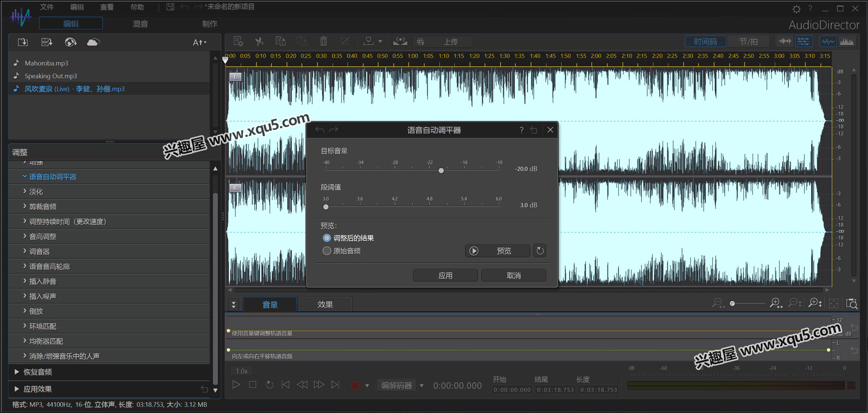The height and width of the screenshot is (413, 868).
Task: Click the upload button in toolbar
Action: [443, 42]
